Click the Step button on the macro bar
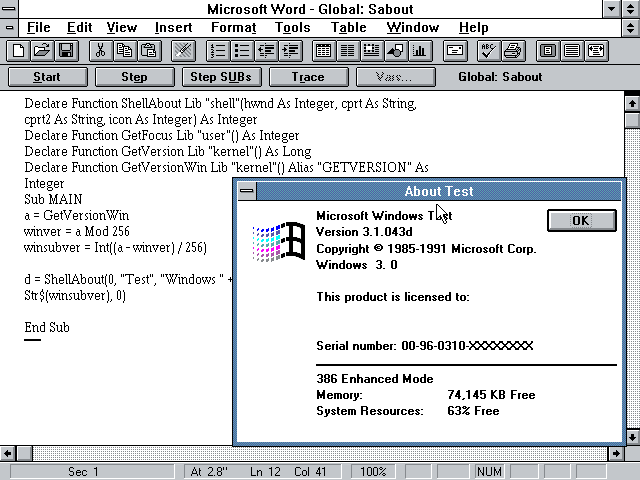The height and width of the screenshot is (480, 640). pos(134,77)
